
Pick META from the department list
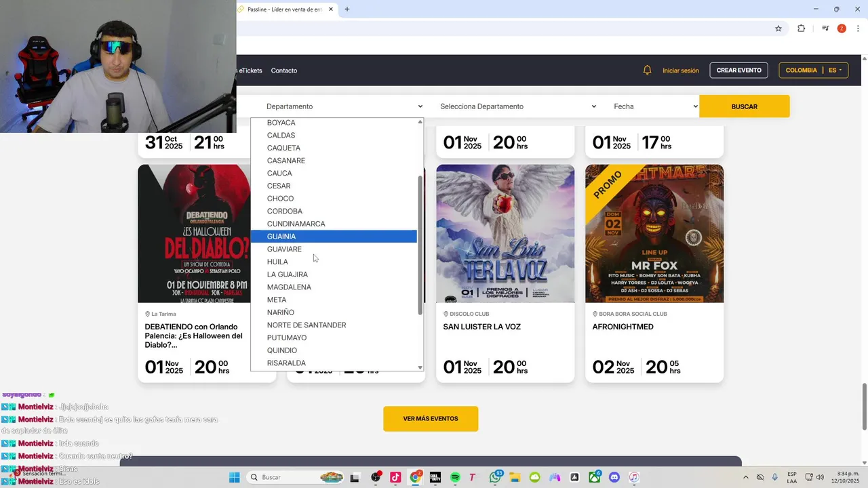pyautogui.click(x=334, y=300)
